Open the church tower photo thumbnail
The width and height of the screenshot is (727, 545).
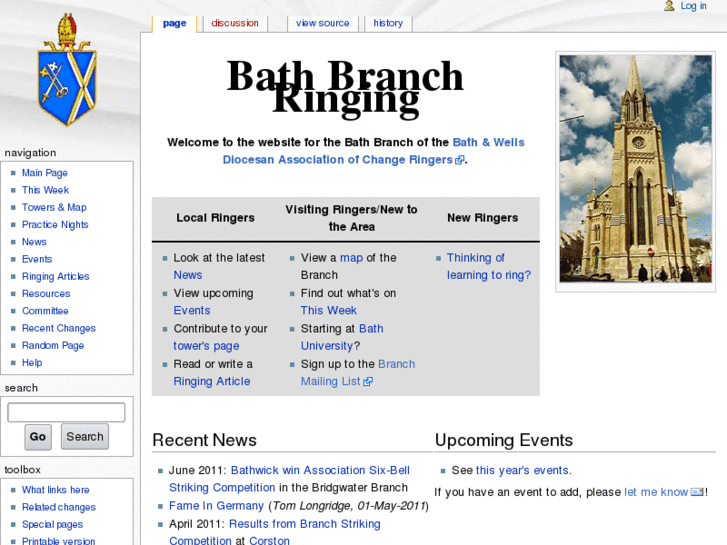(x=635, y=168)
